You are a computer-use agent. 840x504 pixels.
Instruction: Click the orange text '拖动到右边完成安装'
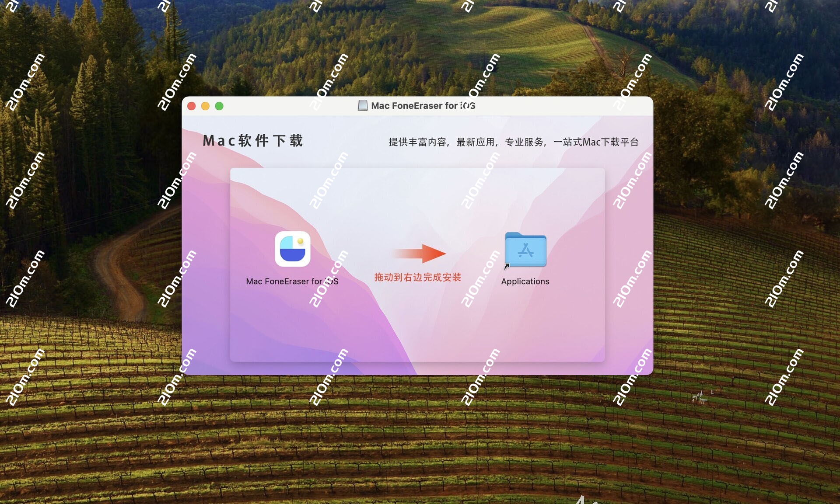(419, 276)
